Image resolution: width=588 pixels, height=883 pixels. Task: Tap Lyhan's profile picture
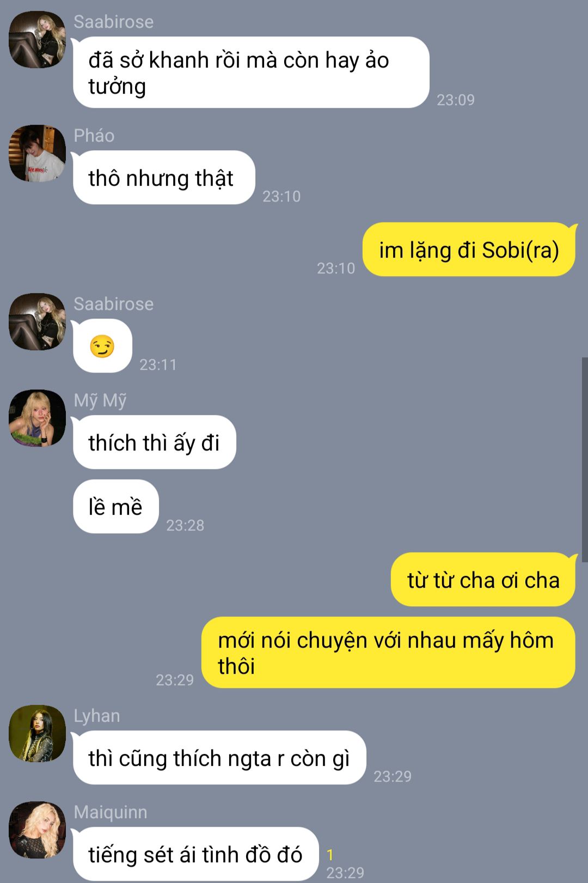click(x=37, y=734)
